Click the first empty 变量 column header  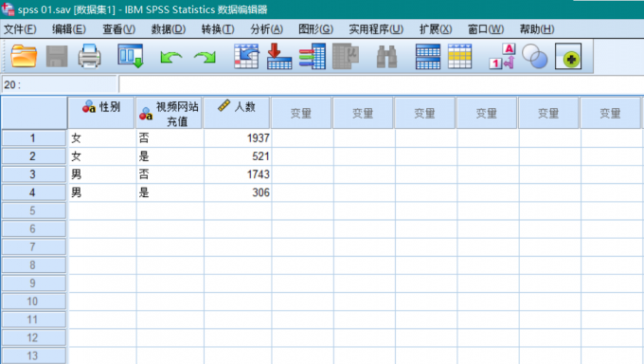301,113
